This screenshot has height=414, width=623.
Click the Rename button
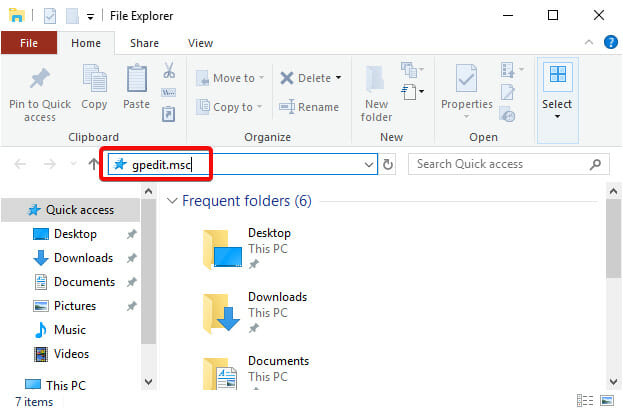pos(309,107)
